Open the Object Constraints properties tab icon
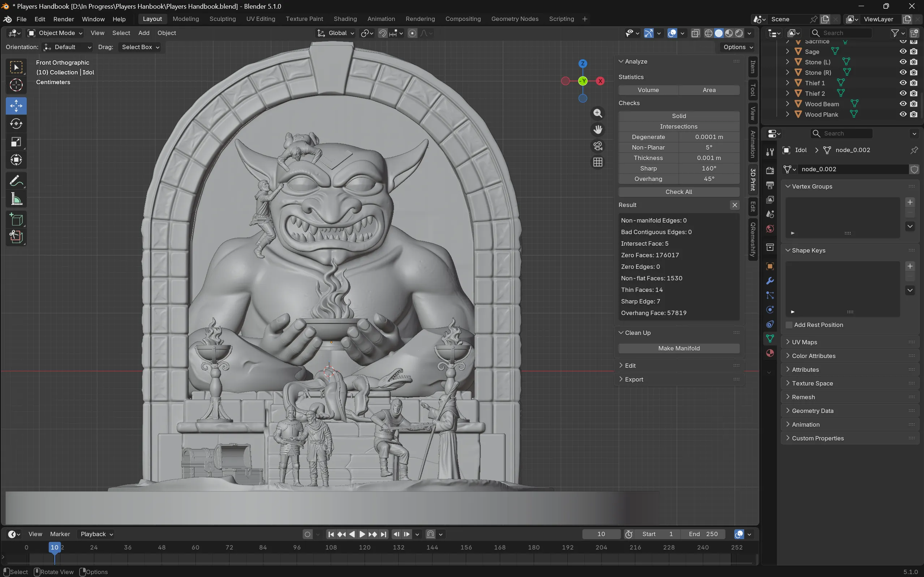This screenshot has height=577, width=924. coord(770,324)
